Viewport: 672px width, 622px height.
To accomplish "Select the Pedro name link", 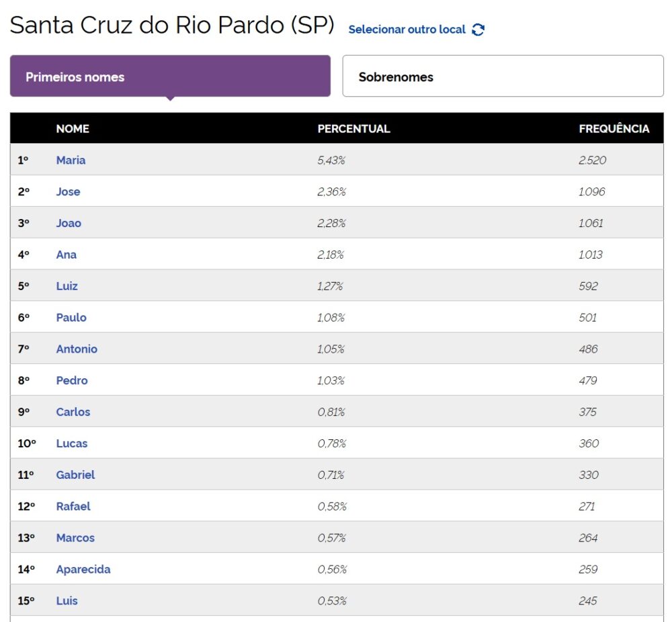I will 72,381.
